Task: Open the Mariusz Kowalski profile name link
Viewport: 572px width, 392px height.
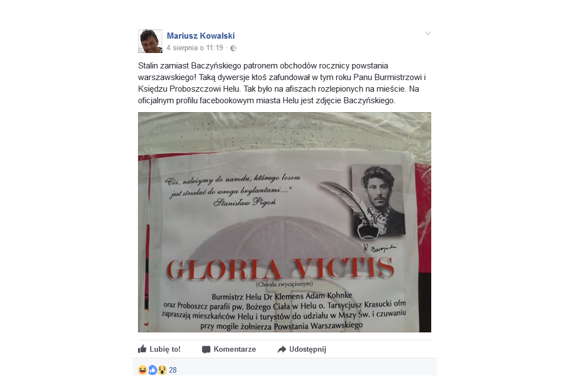Action: (200, 36)
